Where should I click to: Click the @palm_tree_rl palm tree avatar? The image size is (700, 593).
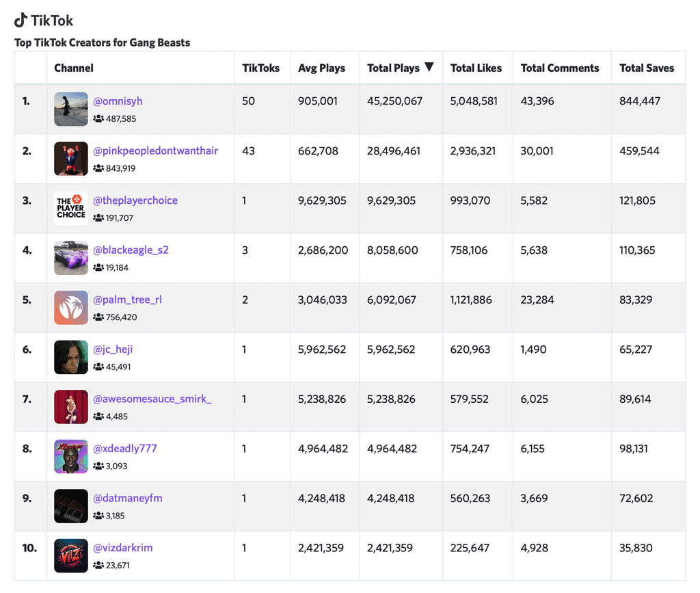[x=71, y=308]
